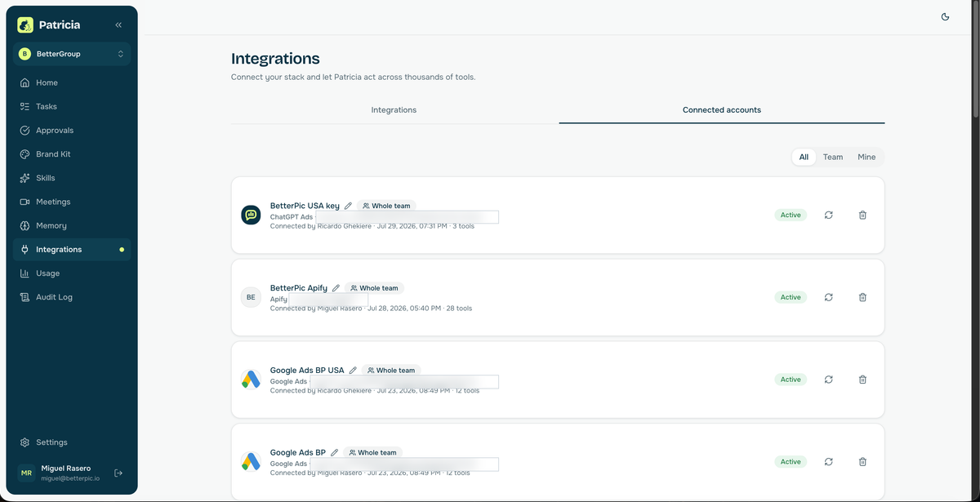This screenshot has height=502, width=980.
Task: Open Tasks in sidebar
Action: (72, 106)
